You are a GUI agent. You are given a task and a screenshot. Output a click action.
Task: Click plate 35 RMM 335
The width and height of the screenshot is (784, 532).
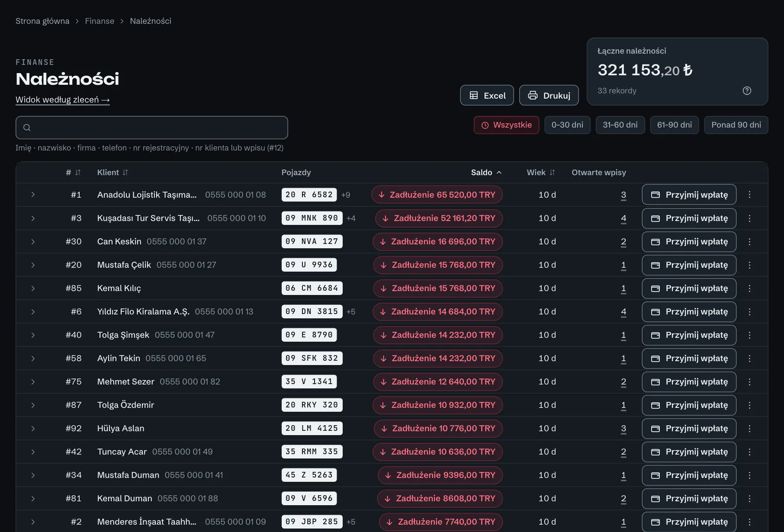(312, 452)
